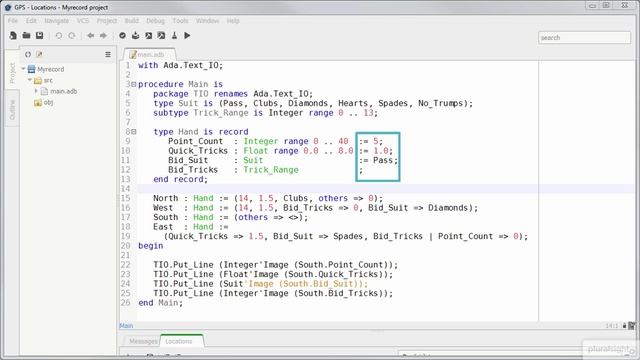Click the New File toolbar icon
Image resolution: width=640 pixels, height=360 pixels.
[13, 36]
